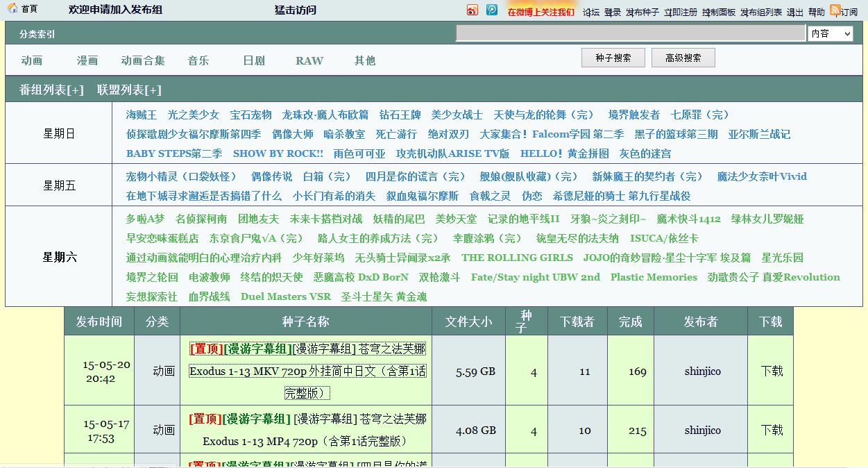Open the 名侦探柯南 series link
This screenshot has width=868, height=468.
point(201,219)
